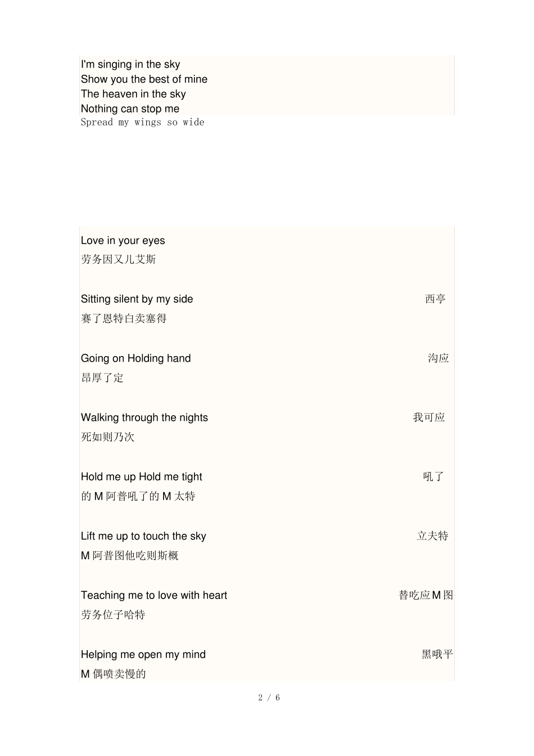Click "Teaching me to love with heart" lyric
The width and height of the screenshot is (534, 756).
pyautogui.click(x=153, y=595)
